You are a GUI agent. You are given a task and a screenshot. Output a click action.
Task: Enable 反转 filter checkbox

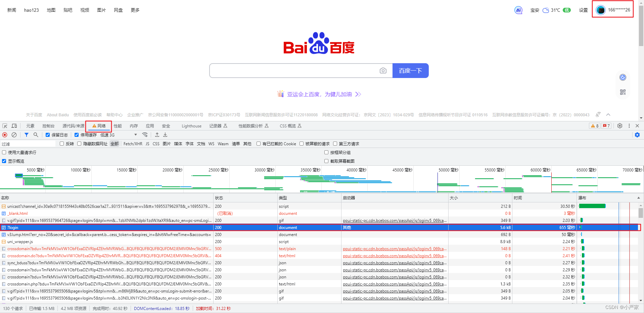(62, 144)
